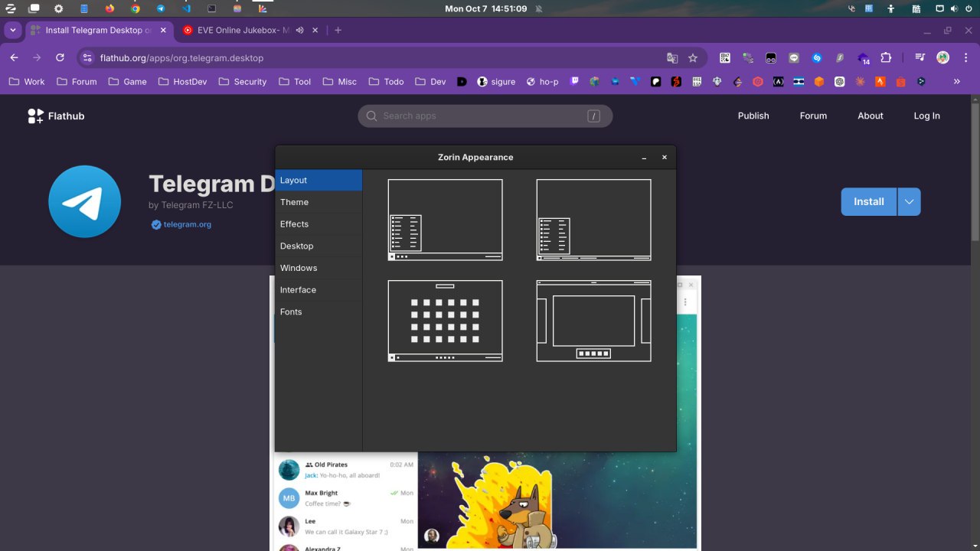Click the blue Install button
The image size is (980, 551).
(868, 202)
